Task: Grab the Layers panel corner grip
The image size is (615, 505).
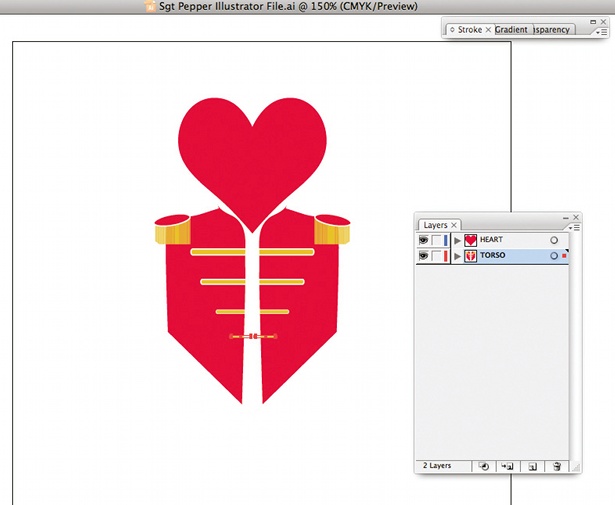Action: (575, 467)
